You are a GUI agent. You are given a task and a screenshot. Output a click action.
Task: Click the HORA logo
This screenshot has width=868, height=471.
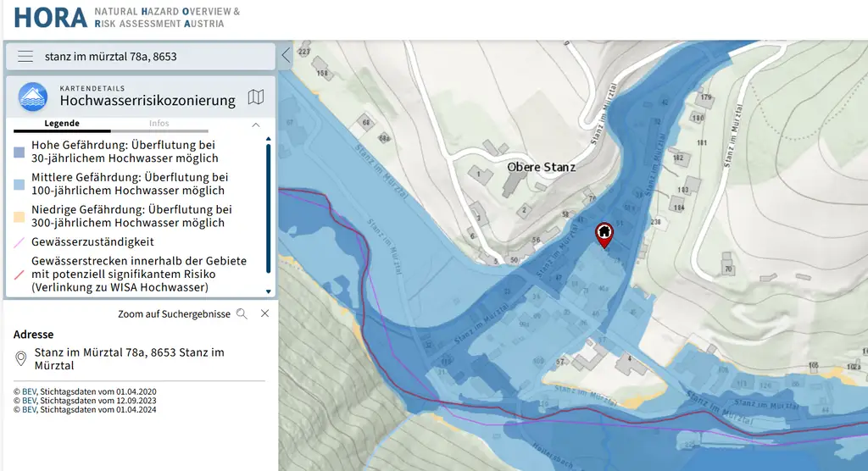pos(50,19)
